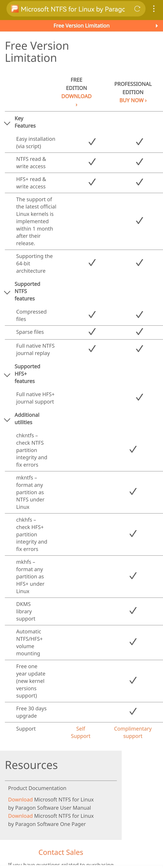
Task: Collapse the Additional utilities section
Action: tap(7, 420)
